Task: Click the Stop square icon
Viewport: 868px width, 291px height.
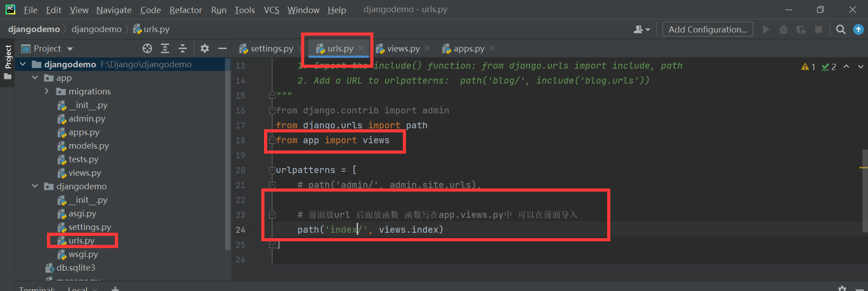Action: 818,29
